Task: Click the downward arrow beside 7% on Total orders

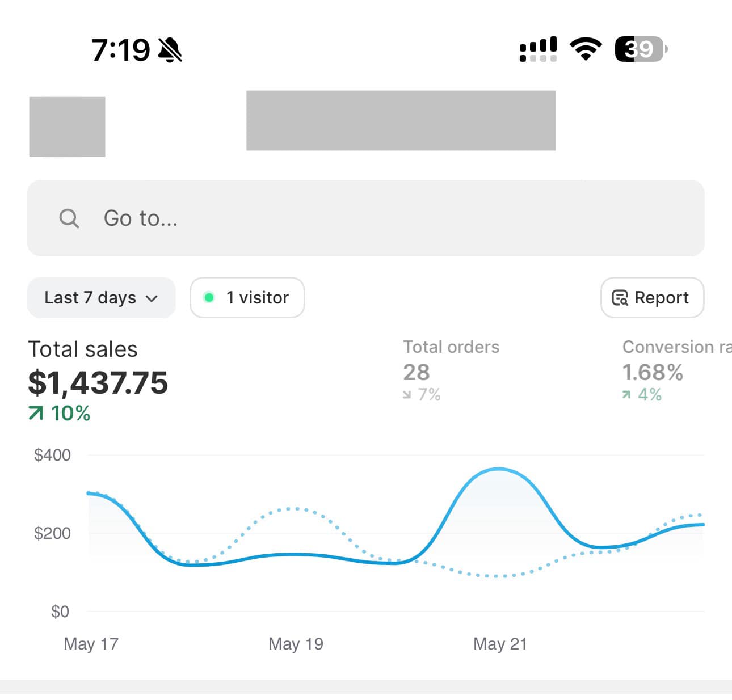Action: (406, 395)
